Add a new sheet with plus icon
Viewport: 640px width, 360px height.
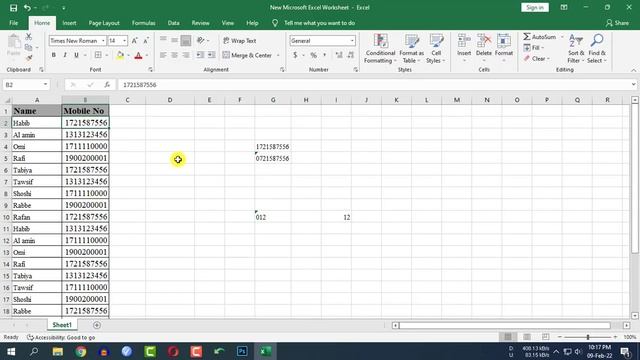[97, 325]
